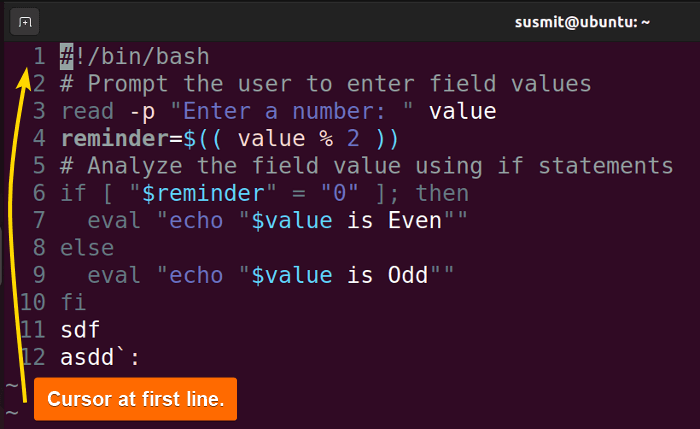
Task: Click the 'sdf' text on line 11
Action: click(x=80, y=330)
